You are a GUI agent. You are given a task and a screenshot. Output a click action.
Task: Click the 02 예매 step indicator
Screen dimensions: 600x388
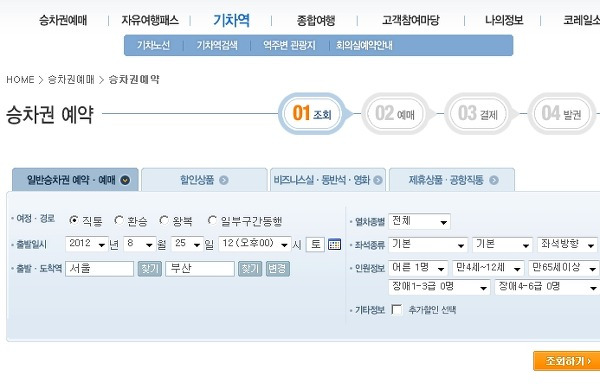[395, 114]
